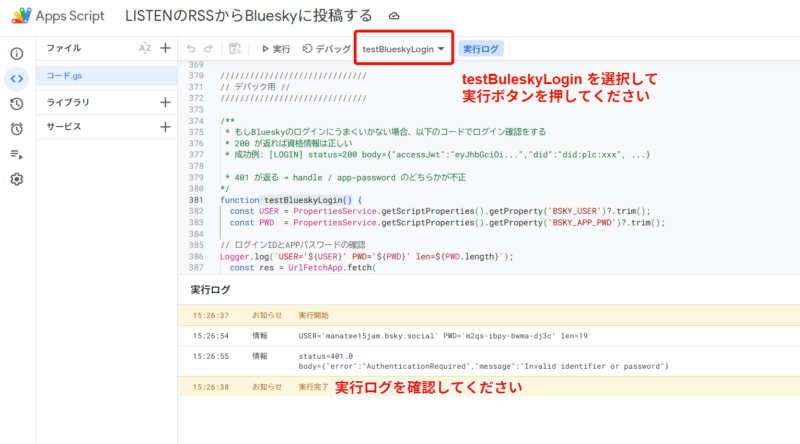Place cursor on function testBlueskyLogin() line
Viewport: 800px width, 444px height.
pyautogui.click(x=291, y=200)
